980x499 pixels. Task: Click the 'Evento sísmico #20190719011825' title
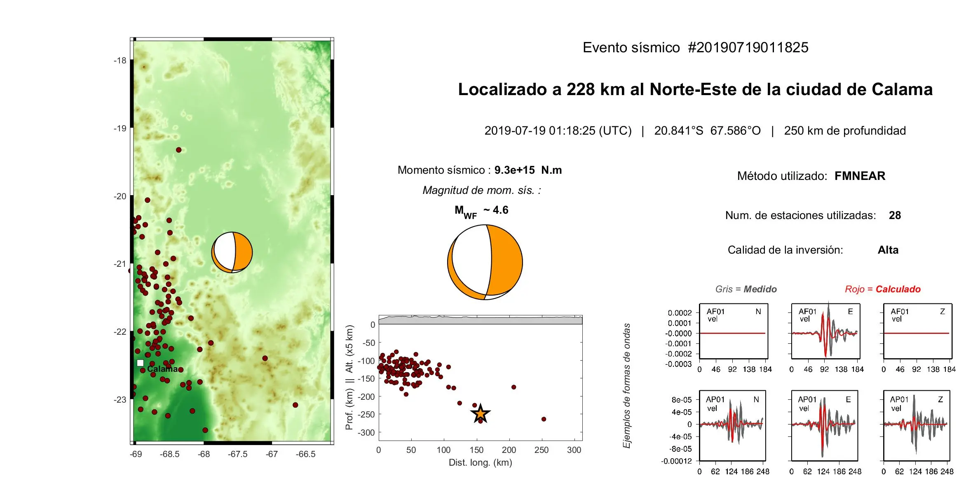click(x=695, y=48)
